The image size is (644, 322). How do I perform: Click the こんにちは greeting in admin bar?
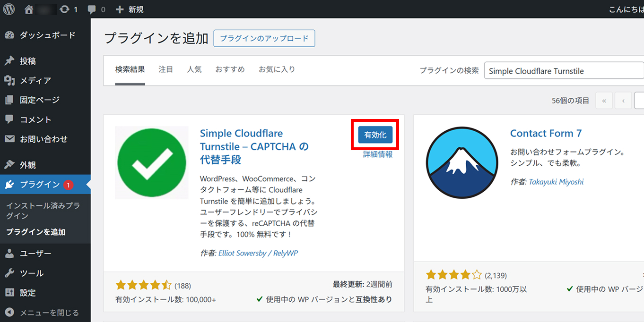(x=626, y=9)
